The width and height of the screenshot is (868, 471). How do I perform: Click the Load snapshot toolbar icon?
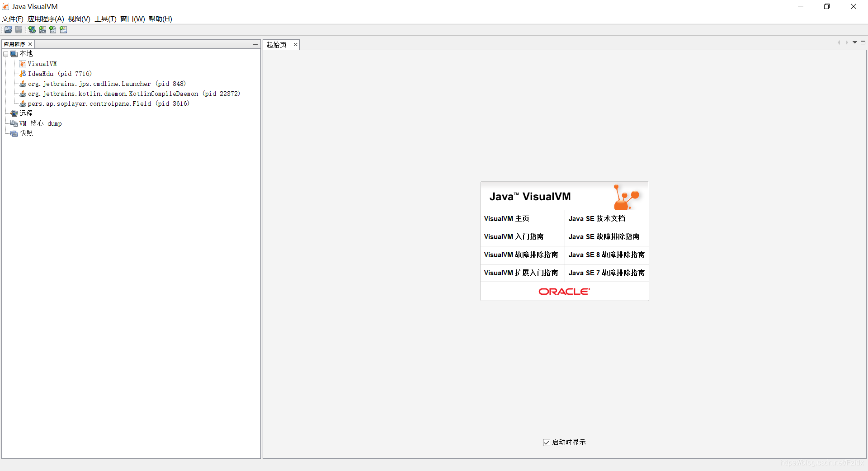click(8, 30)
